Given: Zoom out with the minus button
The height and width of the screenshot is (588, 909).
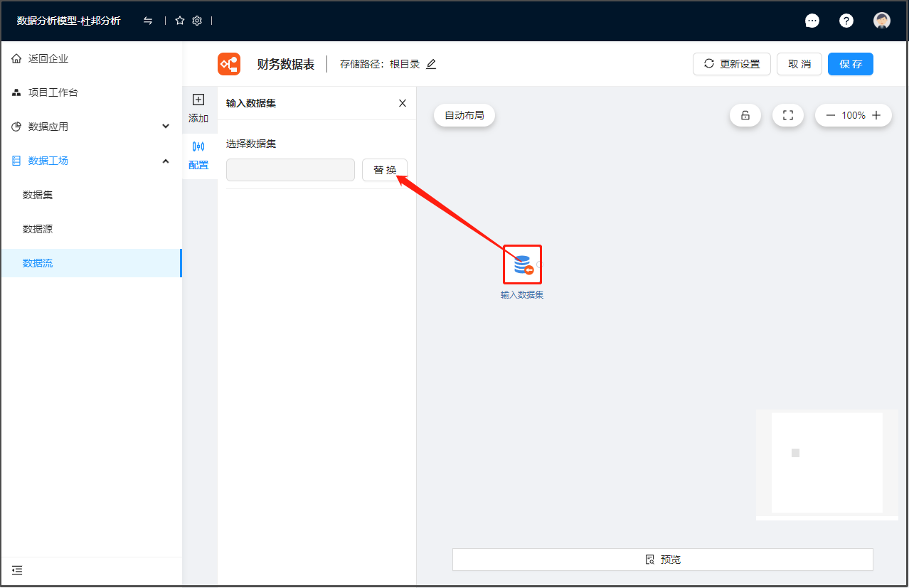Looking at the screenshot, I should [x=830, y=115].
